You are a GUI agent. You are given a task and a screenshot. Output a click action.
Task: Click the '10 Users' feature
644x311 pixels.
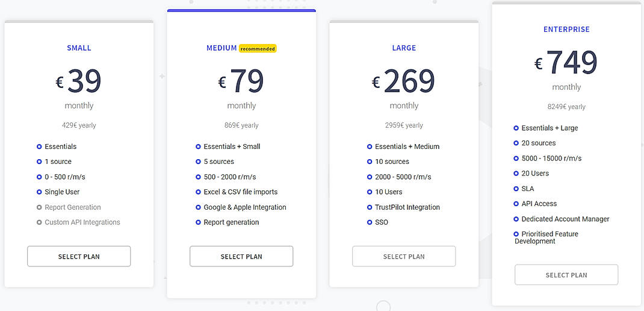[389, 192]
